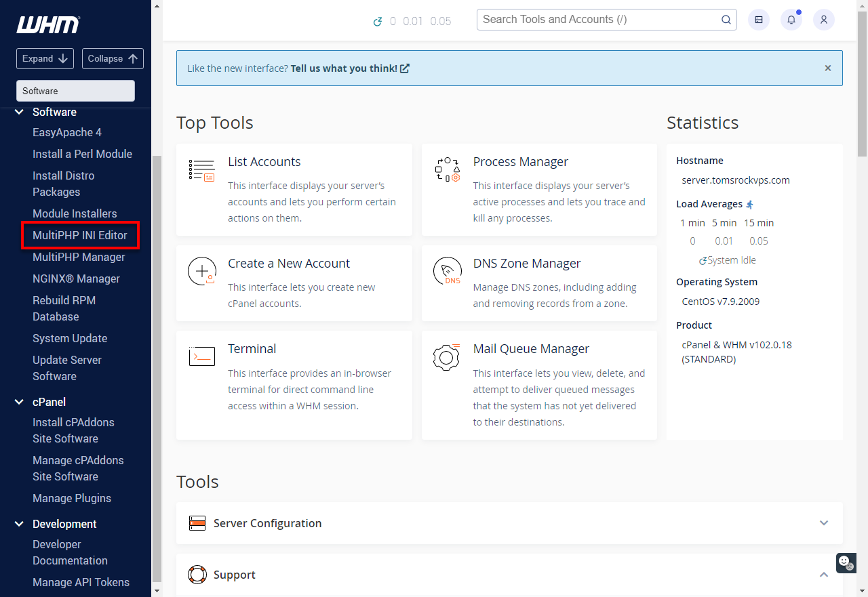
Task: Click the Mail Queue Manager icon
Action: tap(446, 356)
